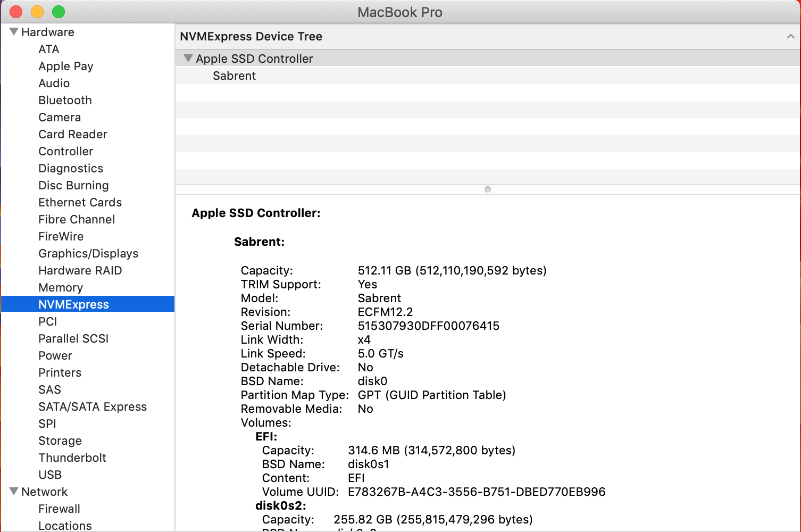Click the link width value x4
The image size is (801, 532).
(364, 339)
